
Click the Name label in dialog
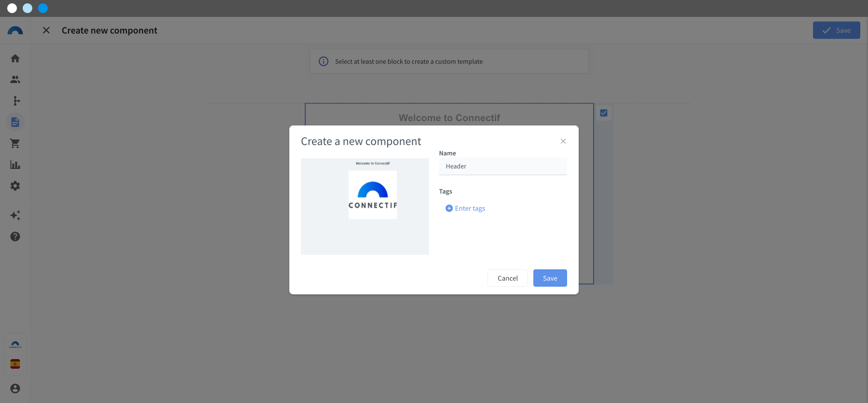448,153
